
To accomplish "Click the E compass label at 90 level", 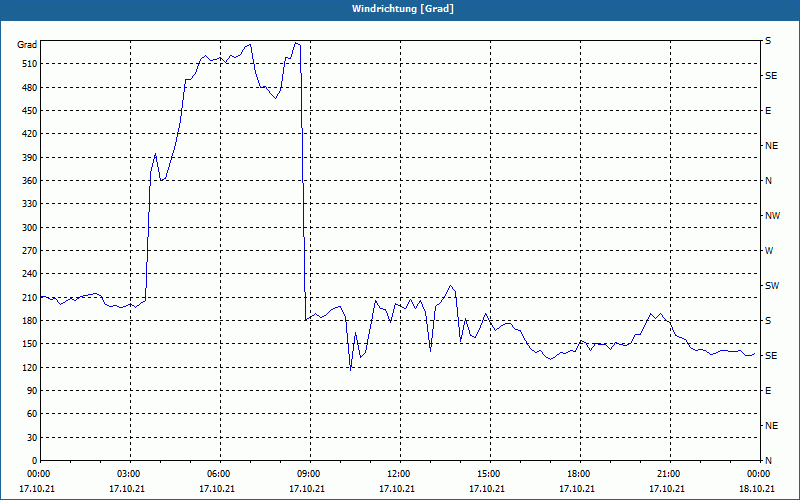I will tap(768, 391).
